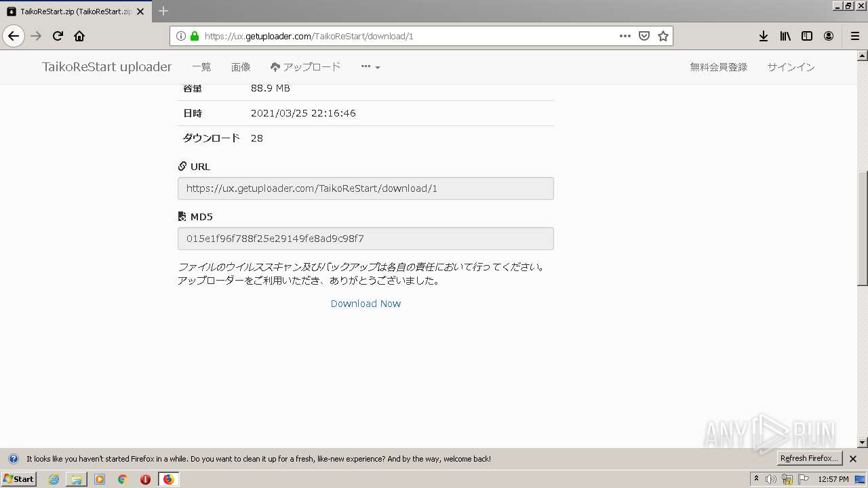Open the アップロード upload menu item
This screenshot has height=488, width=868.
pyautogui.click(x=305, y=67)
